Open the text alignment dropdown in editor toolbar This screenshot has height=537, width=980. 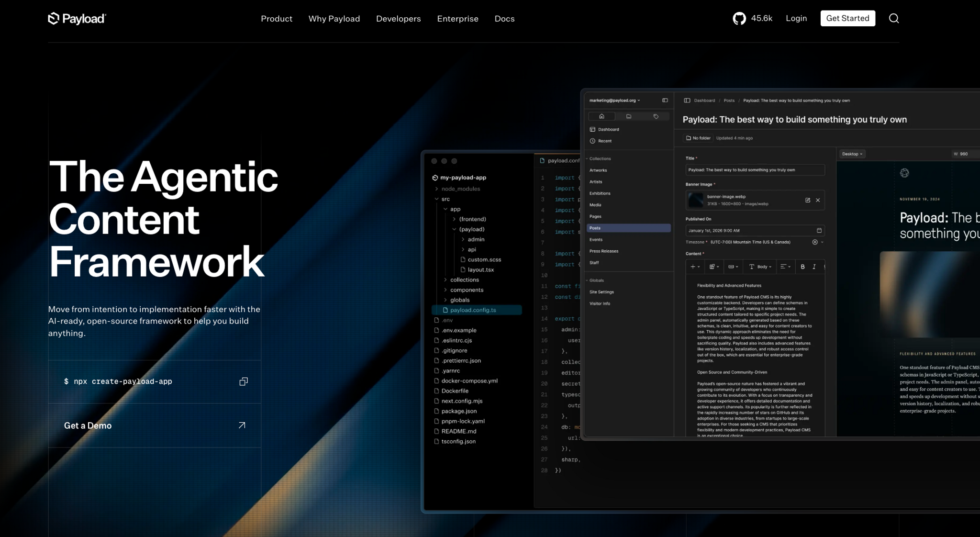pyautogui.click(x=785, y=267)
